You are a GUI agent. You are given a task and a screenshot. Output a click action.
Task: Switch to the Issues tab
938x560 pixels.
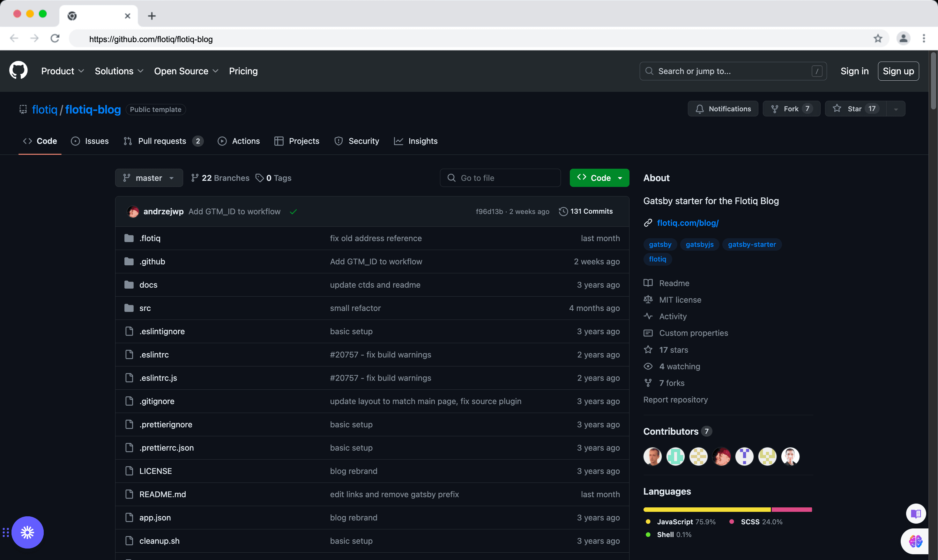point(90,141)
